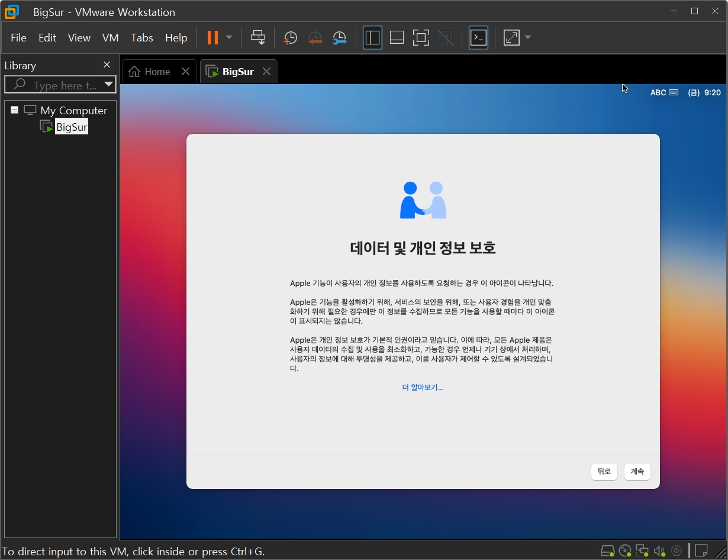728x560 pixels.
Task: Open the library search filter dropdown arrow
Action: (x=108, y=85)
